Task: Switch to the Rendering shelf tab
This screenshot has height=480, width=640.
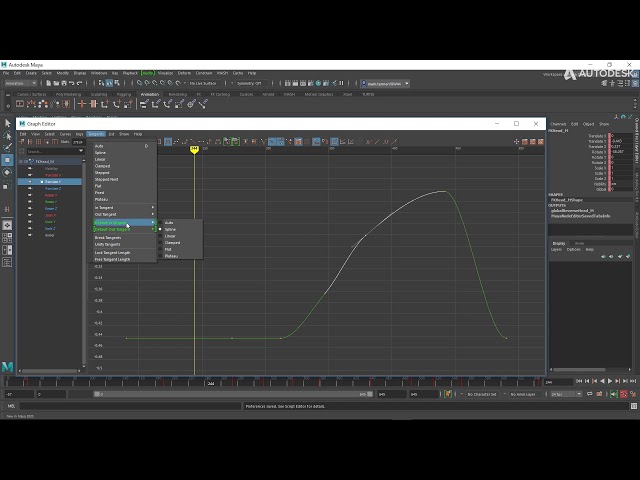Action: (177, 94)
